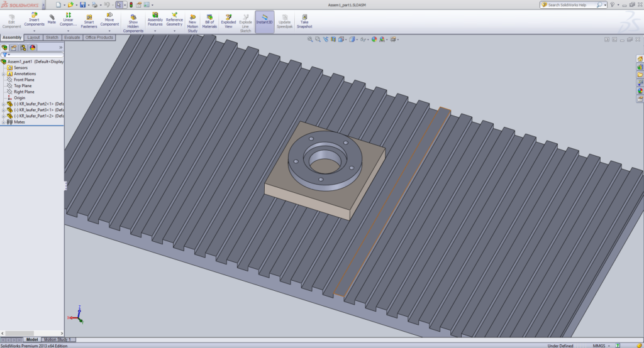Expand the Annotations folder
The image size is (644, 348).
click(4, 74)
